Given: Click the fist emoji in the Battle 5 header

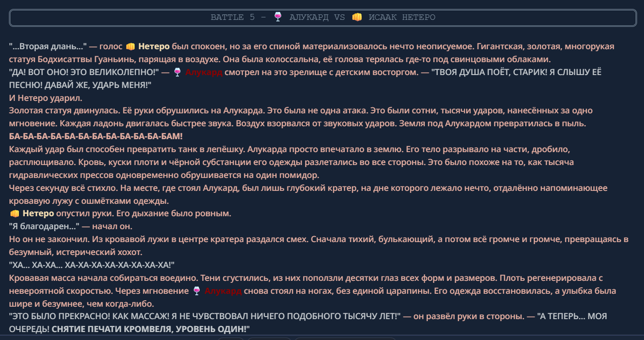Looking at the screenshot, I should [357, 17].
